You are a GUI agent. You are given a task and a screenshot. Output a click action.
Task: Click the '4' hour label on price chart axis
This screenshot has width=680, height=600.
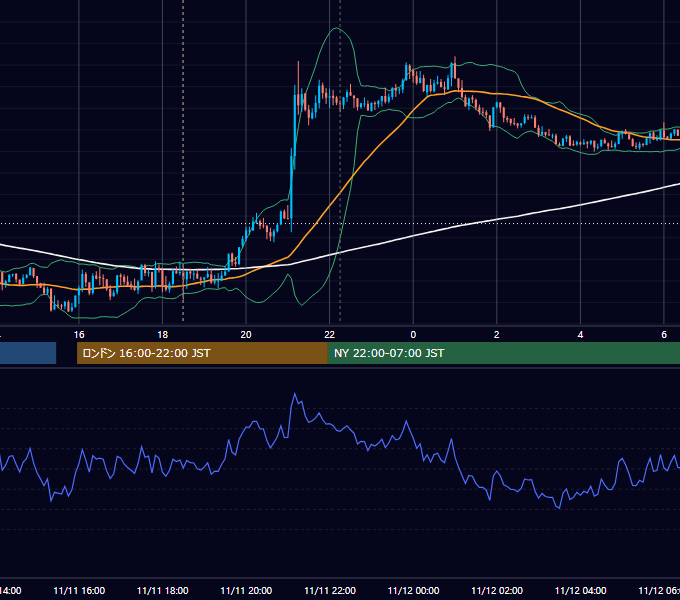[580, 335]
